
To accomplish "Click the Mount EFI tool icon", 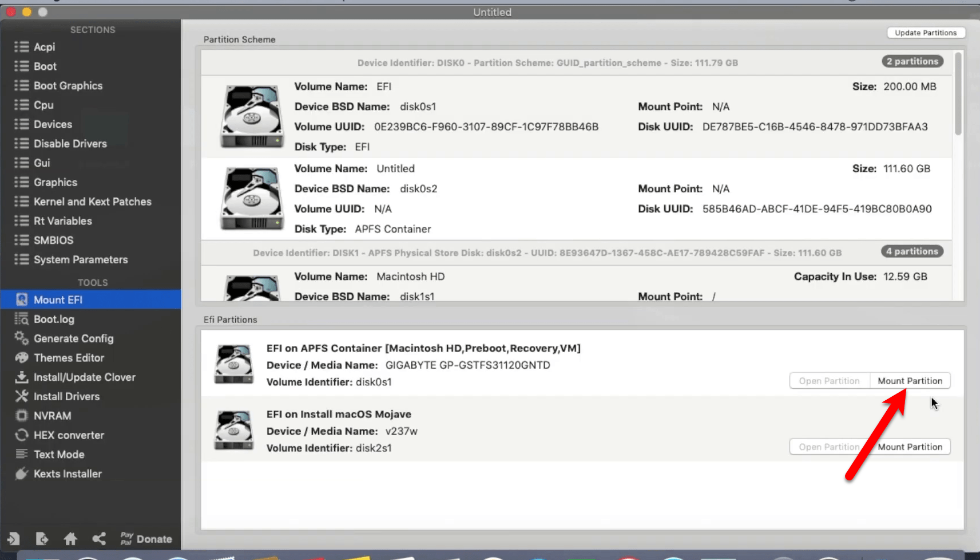I will tap(22, 299).
